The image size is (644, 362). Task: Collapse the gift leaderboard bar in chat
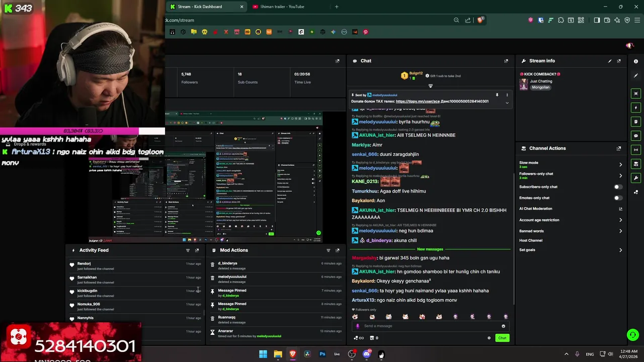click(430, 86)
